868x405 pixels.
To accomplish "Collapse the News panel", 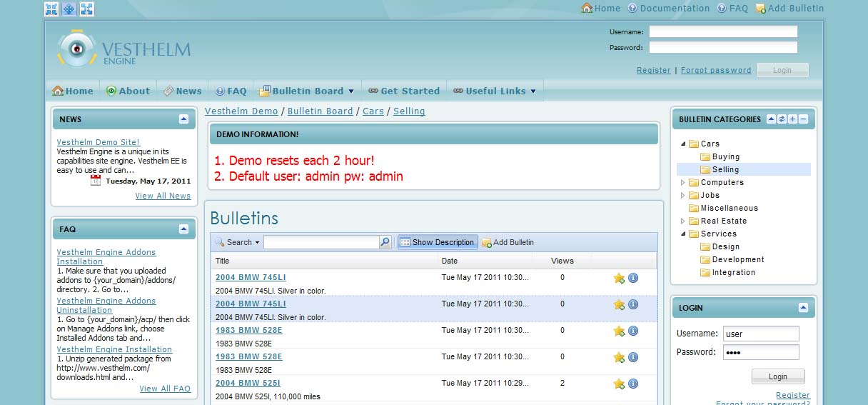I will (x=183, y=119).
